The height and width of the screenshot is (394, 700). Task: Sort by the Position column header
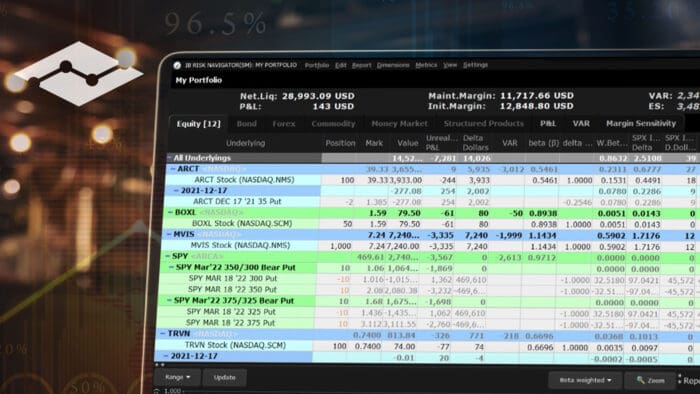(340, 143)
